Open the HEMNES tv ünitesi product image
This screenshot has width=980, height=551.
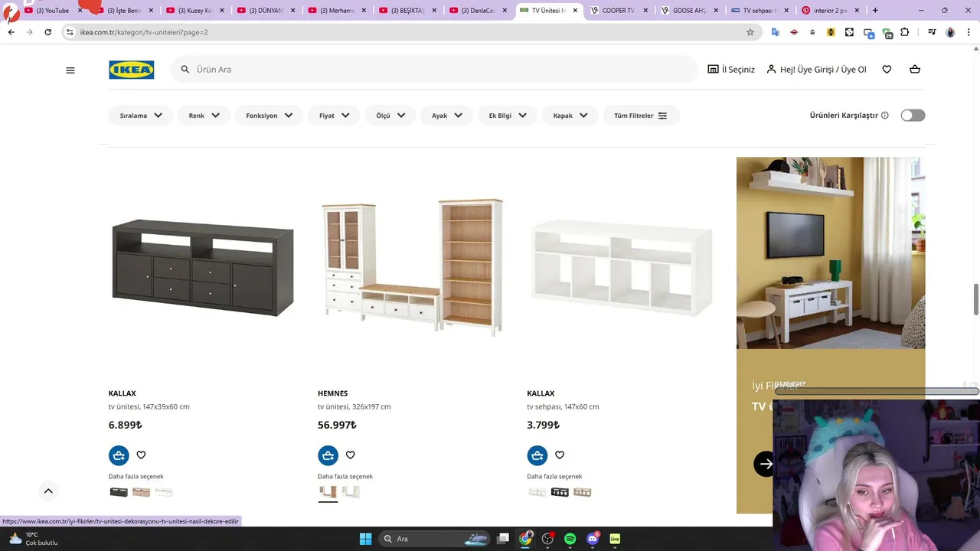(x=412, y=268)
